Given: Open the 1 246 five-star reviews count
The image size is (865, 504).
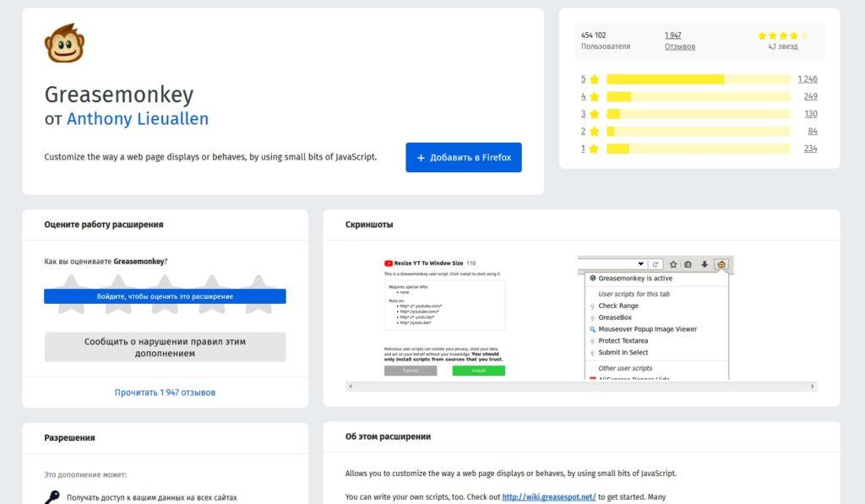Looking at the screenshot, I should click(808, 79).
